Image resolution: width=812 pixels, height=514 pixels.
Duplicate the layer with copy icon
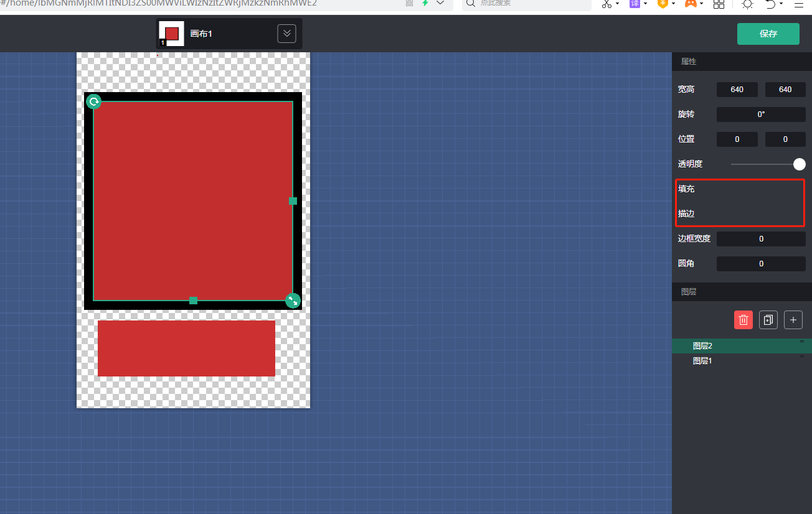point(768,320)
